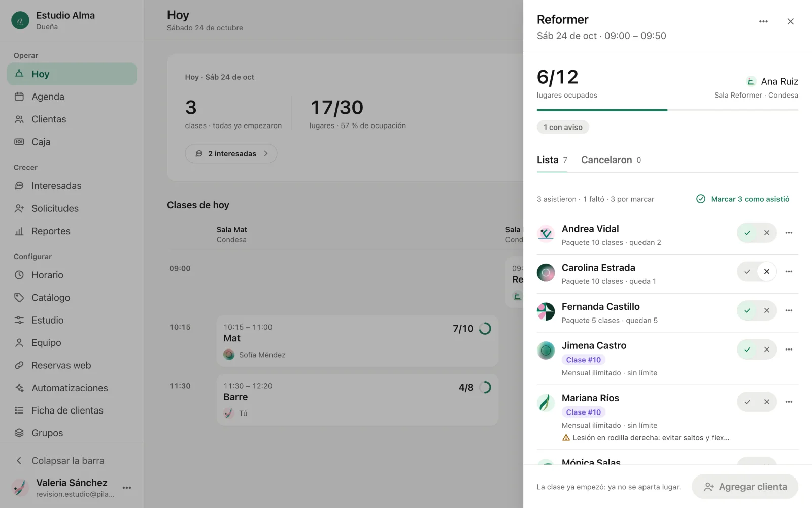Switch to the Lista tab
Image resolution: width=812 pixels, height=508 pixels.
[552, 160]
